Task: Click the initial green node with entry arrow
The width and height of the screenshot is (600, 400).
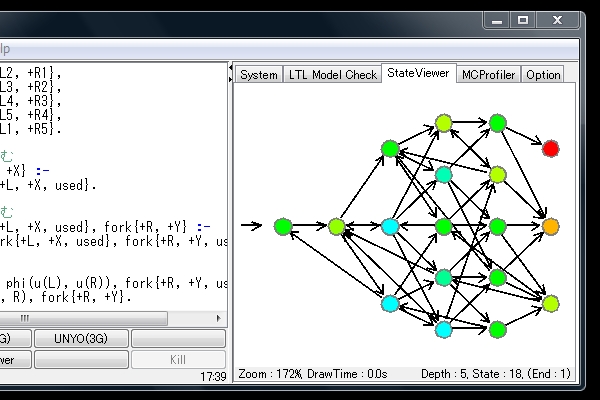Action: click(x=283, y=227)
